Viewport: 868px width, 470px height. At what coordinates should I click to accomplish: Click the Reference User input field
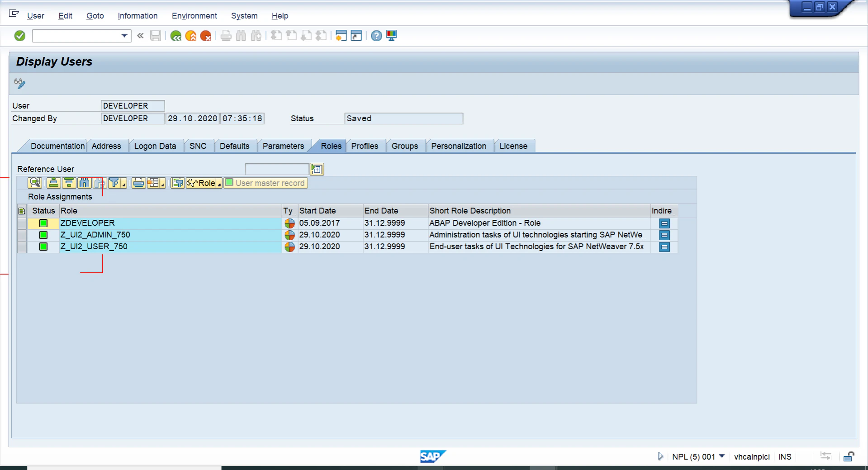(x=277, y=169)
